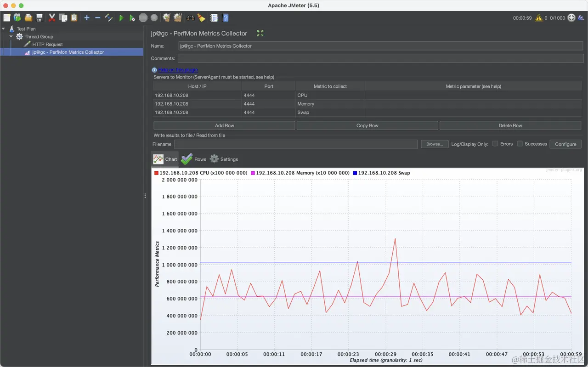Expand all nodes with the plus icon
This screenshot has height=367, width=588.
[87, 18]
